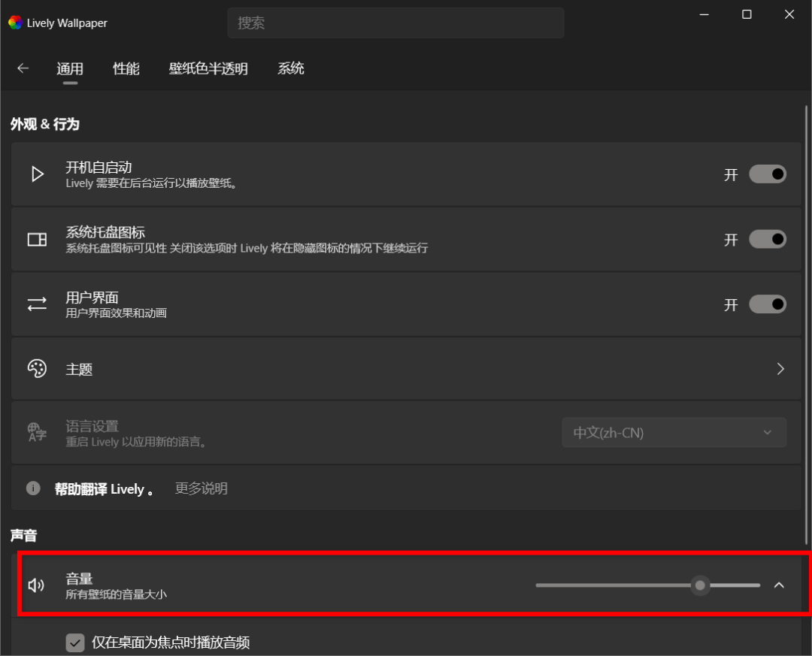Click the 声音 section heading
812x656 pixels.
point(24,535)
